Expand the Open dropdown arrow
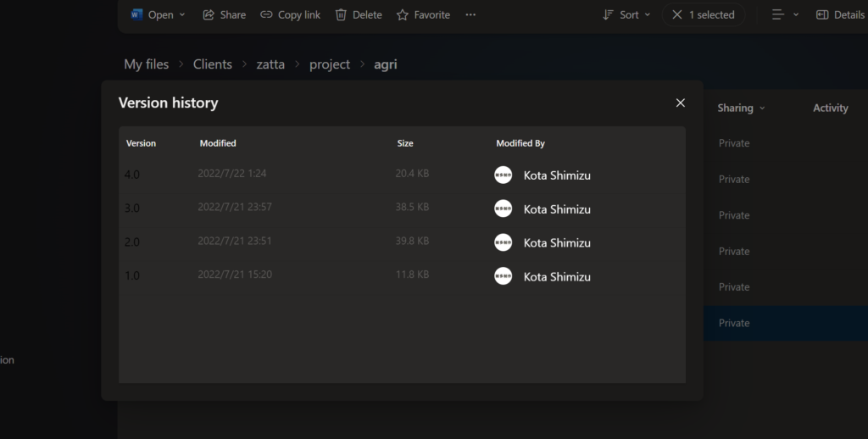 pyautogui.click(x=182, y=15)
